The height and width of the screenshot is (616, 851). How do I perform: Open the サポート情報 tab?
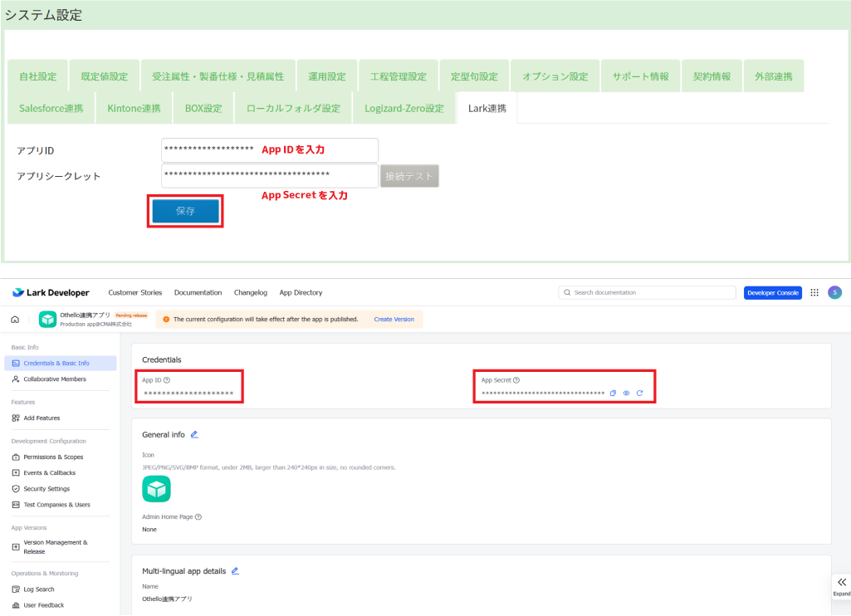(x=640, y=76)
